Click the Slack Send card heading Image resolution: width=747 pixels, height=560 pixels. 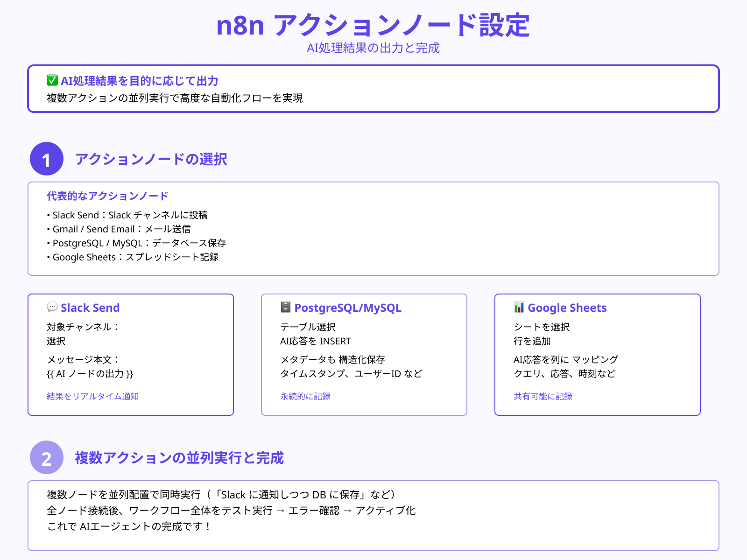tap(90, 308)
